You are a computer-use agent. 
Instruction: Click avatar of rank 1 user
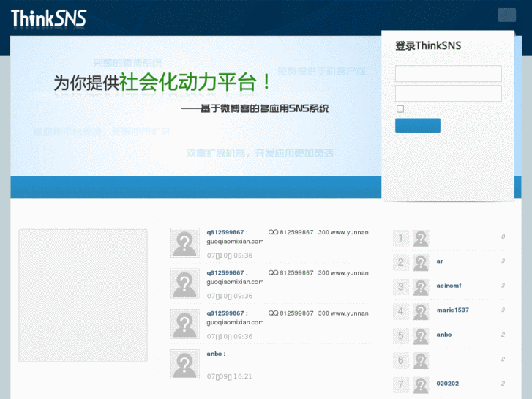pos(421,239)
